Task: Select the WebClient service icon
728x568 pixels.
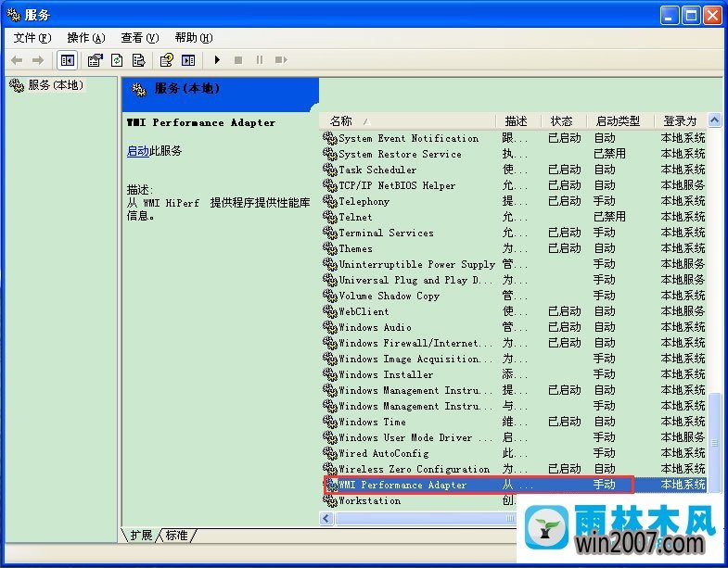Action: [x=329, y=311]
